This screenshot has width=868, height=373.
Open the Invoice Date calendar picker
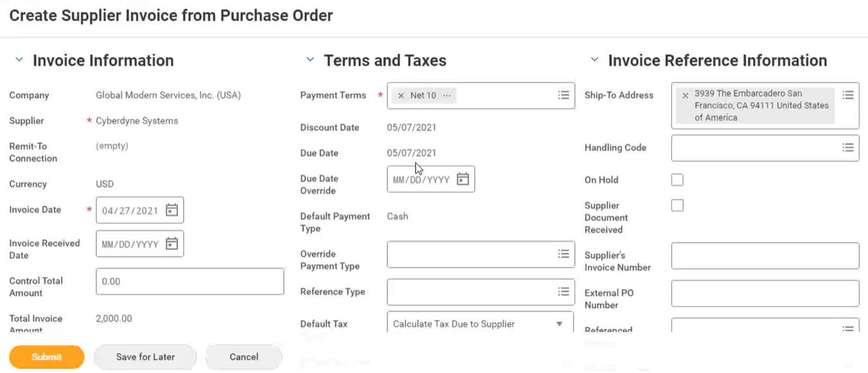(x=172, y=210)
